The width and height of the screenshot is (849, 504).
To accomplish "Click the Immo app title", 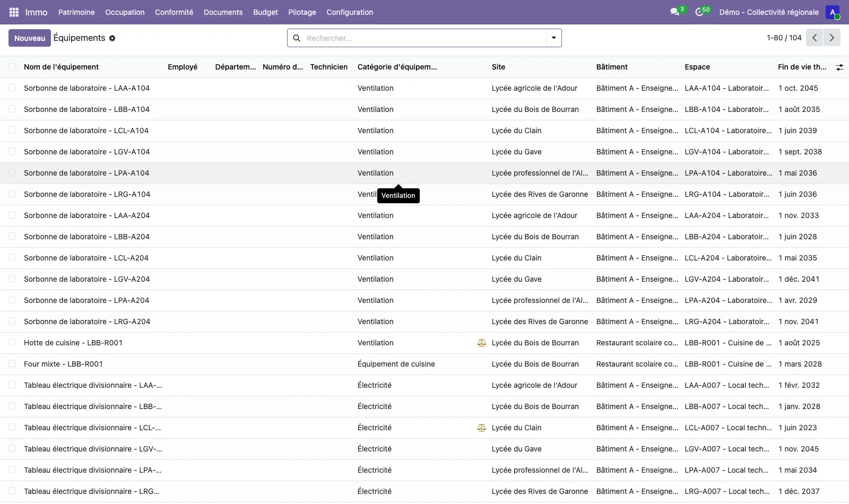I will click(36, 12).
